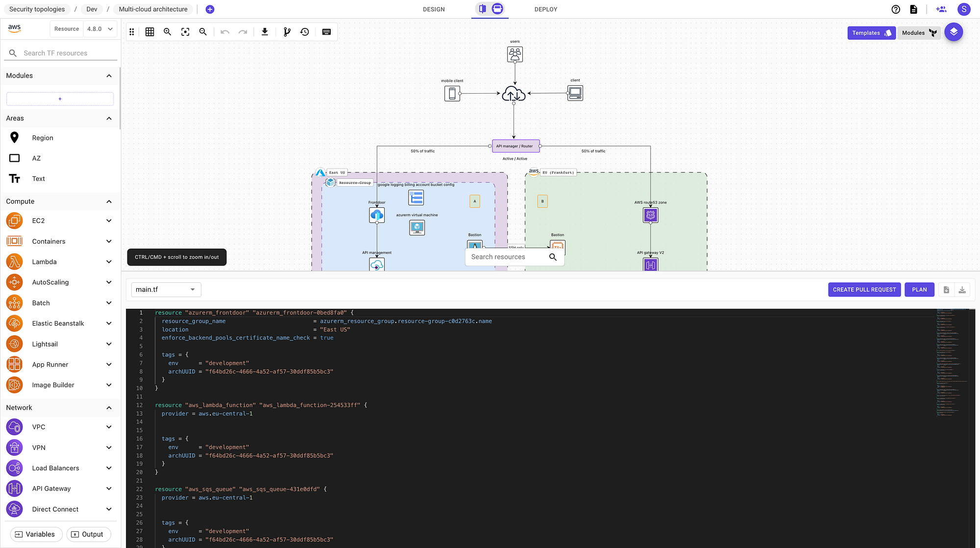Click the PLAN button
This screenshot has height=548, width=980.
[x=919, y=290]
